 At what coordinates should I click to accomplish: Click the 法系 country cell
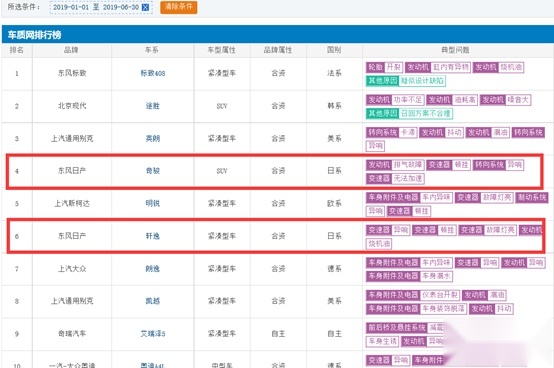point(334,73)
